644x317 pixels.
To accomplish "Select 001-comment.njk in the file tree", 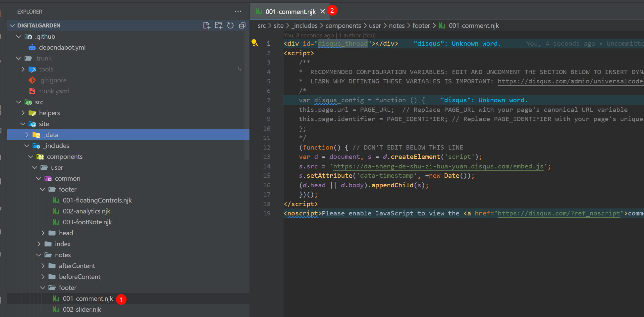I will coord(88,298).
